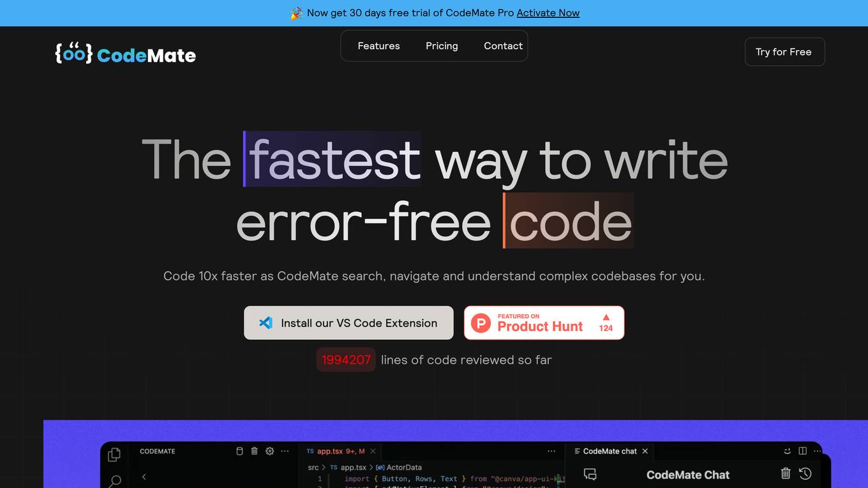Click the trash icon in CODEMATE panel header
This screenshot has height=488, width=868.
(x=254, y=451)
